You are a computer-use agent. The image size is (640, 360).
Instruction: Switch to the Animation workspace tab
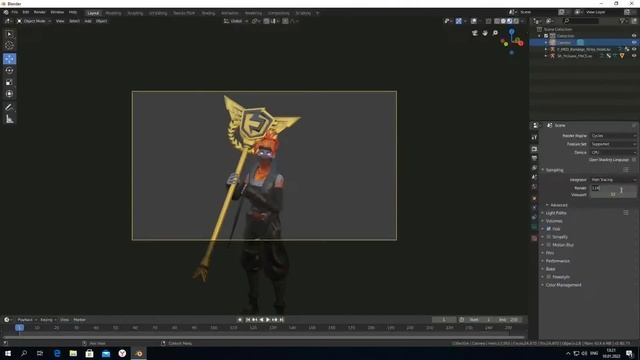pyautogui.click(x=230, y=13)
